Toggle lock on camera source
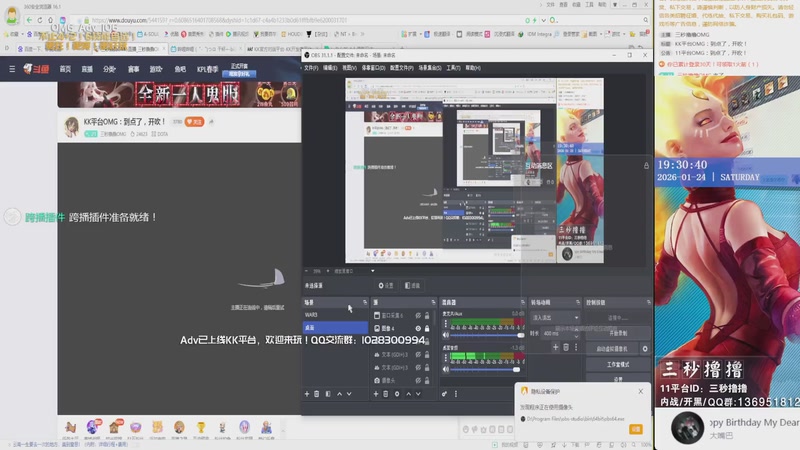 (427, 381)
